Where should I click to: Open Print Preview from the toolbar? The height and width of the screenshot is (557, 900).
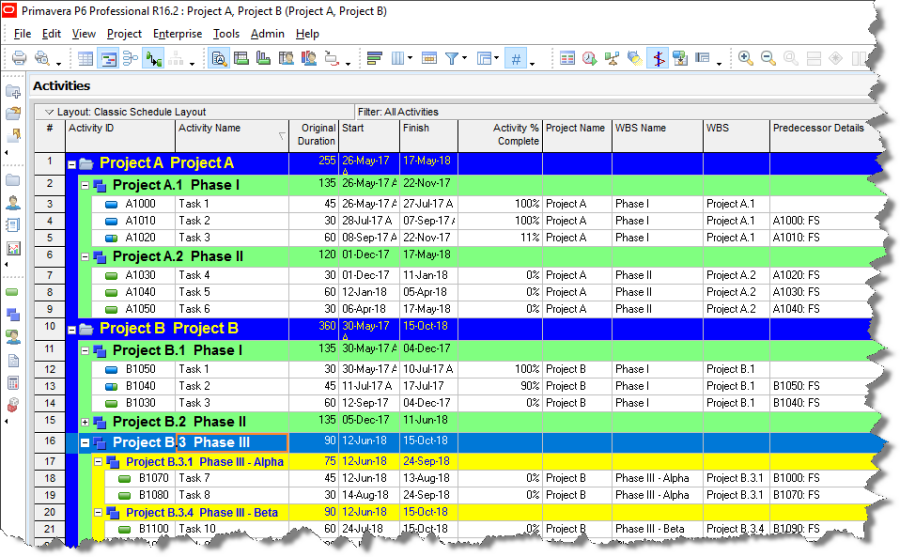[42, 58]
